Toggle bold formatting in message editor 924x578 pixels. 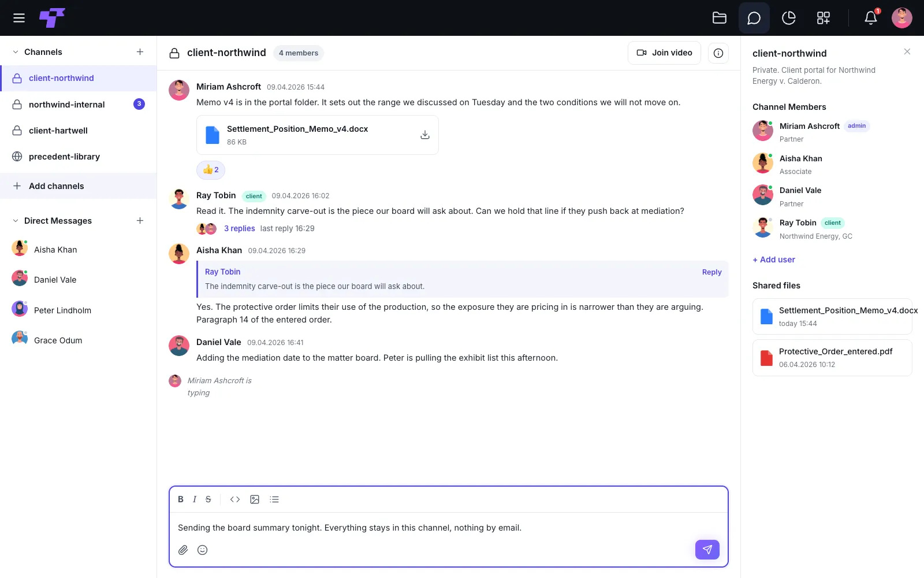[x=181, y=499]
